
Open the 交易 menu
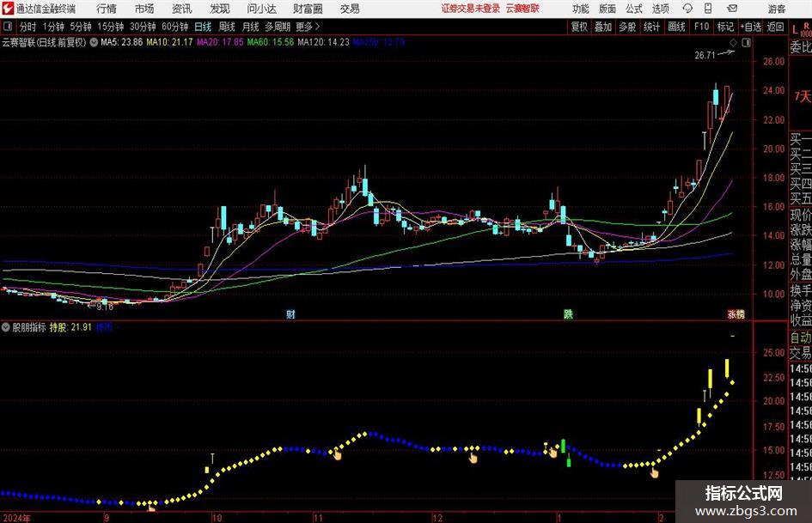click(350, 9)
